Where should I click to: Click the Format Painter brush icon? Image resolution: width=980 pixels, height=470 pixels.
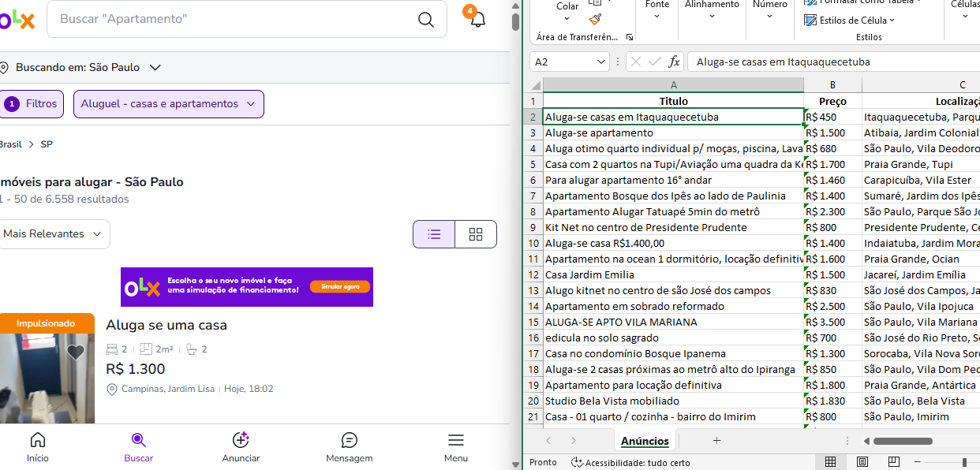[x=595, y=20]
